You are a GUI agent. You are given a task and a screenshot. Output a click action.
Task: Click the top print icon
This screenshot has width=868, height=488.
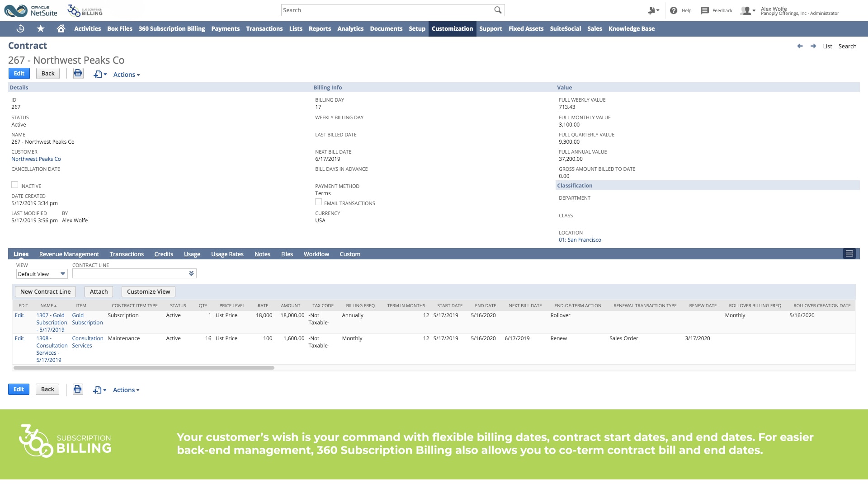point(78,73)
